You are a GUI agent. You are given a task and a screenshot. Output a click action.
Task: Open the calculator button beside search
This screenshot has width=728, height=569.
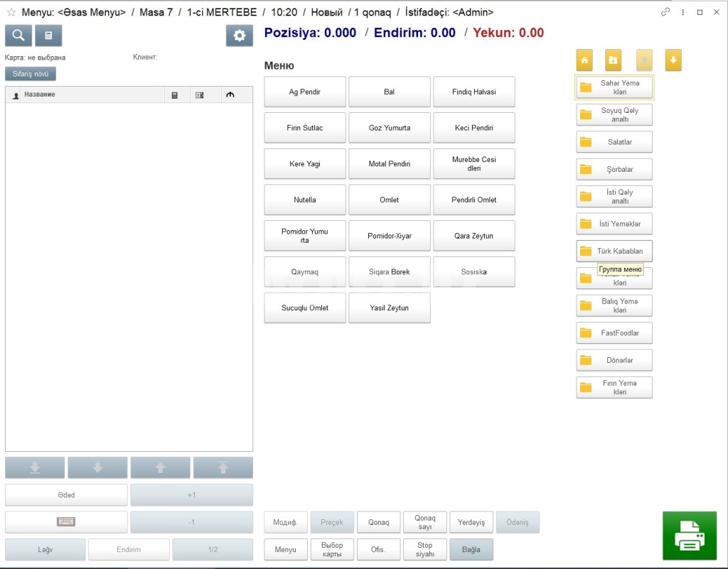pos(48,36)
